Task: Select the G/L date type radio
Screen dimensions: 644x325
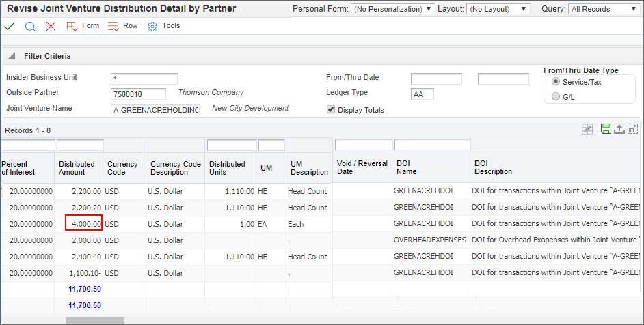Action: (x=556, y=97)
